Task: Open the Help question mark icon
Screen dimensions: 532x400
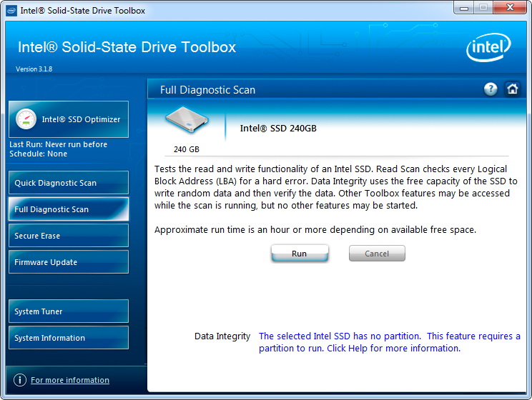Action: click(491, 89)
